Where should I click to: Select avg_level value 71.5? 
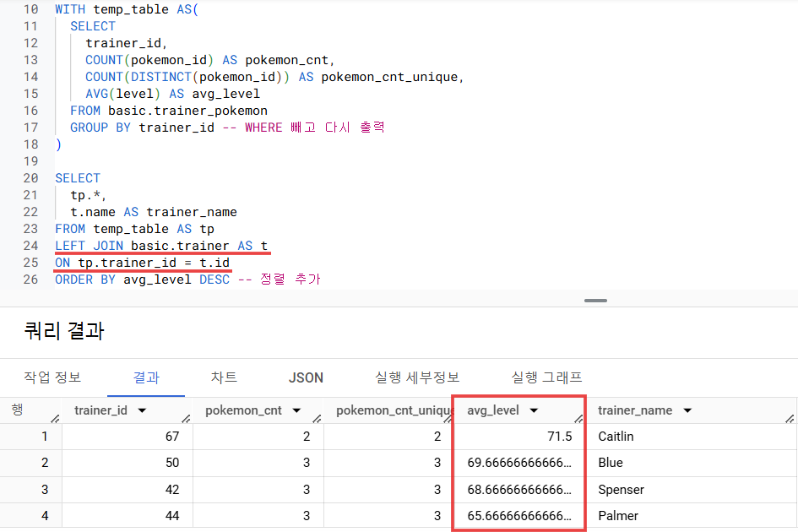pos(559,437)
